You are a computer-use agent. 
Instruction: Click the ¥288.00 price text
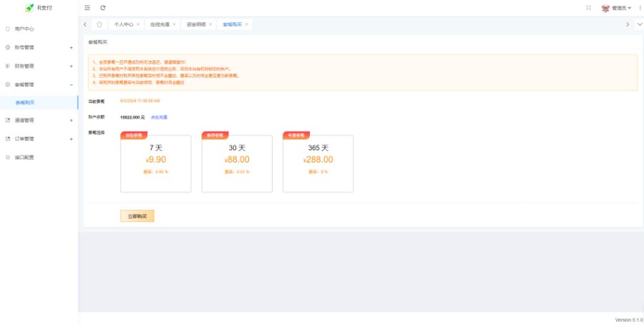[318, 160]
